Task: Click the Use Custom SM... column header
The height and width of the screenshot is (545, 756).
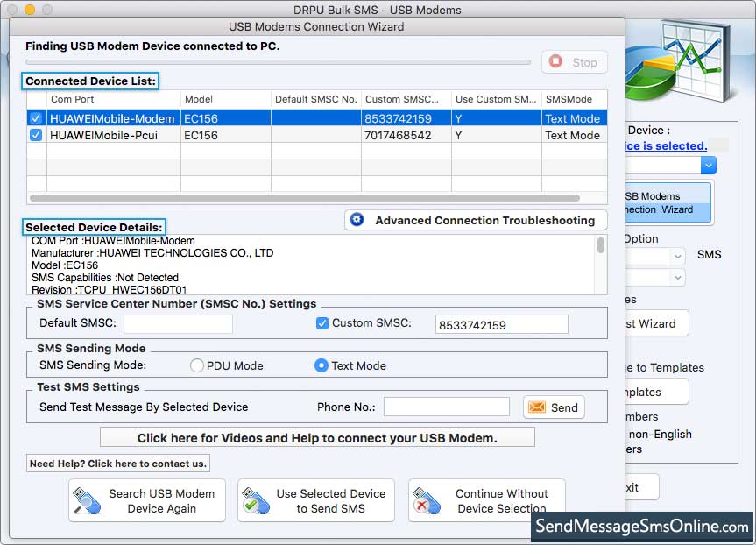Action: (496, 99)
